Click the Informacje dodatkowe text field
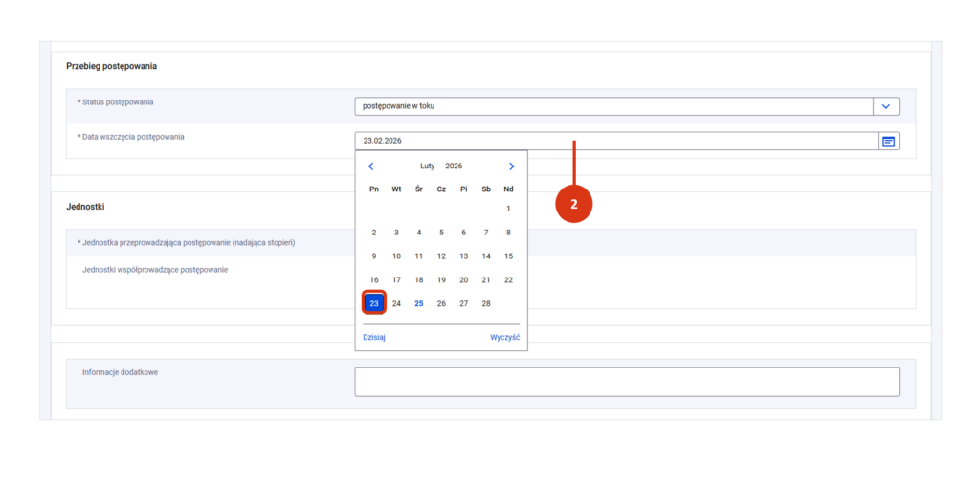 click(626, 382)
